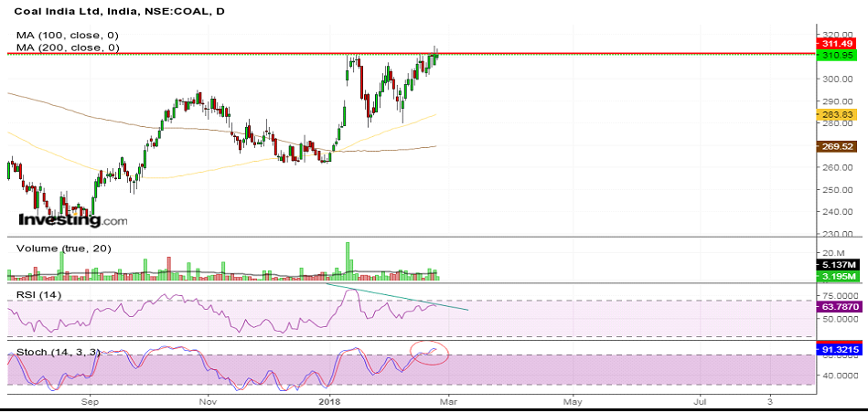Click the 283.83 moving average value tag
Viewport: 868px width, 413px height.
837,114
